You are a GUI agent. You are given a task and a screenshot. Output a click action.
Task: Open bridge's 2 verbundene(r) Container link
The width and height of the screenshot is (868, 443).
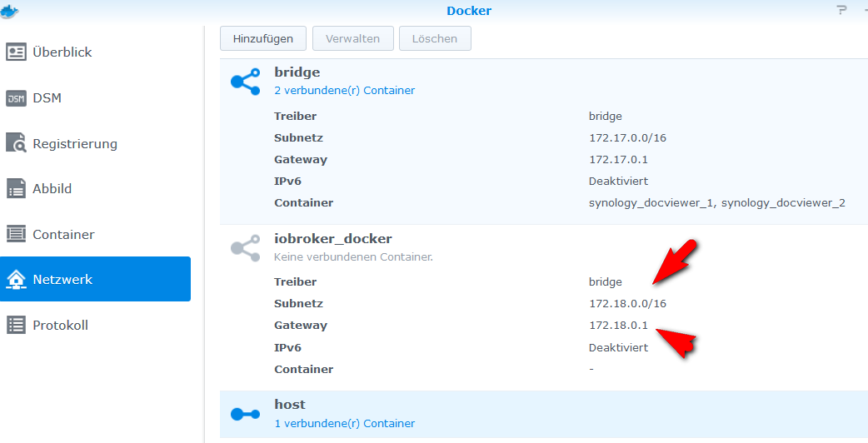(x=344, y=90)
